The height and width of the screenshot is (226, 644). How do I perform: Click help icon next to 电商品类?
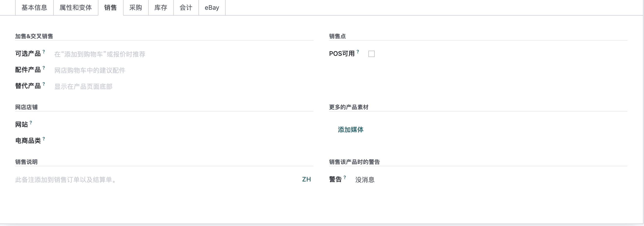(x=44, y=138)
